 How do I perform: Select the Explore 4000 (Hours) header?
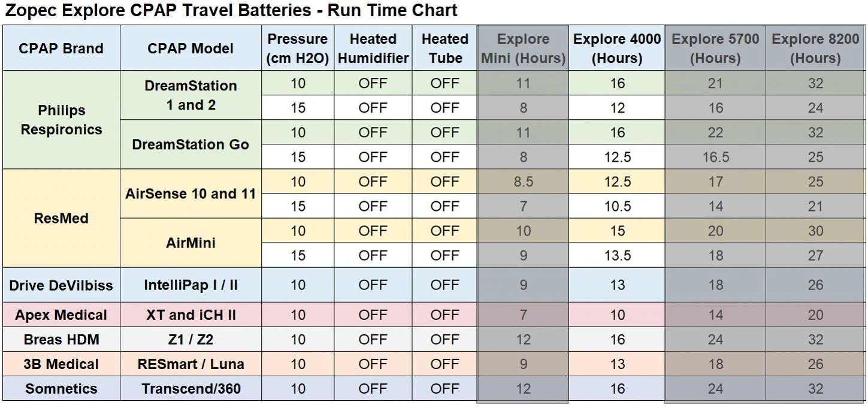pyautogui.click(x=617, y=49)
